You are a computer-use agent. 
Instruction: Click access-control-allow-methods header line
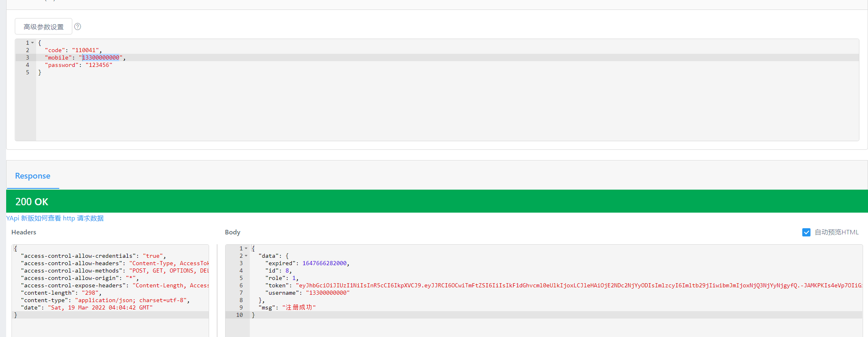pyautogui.click(x=115, y=271)
